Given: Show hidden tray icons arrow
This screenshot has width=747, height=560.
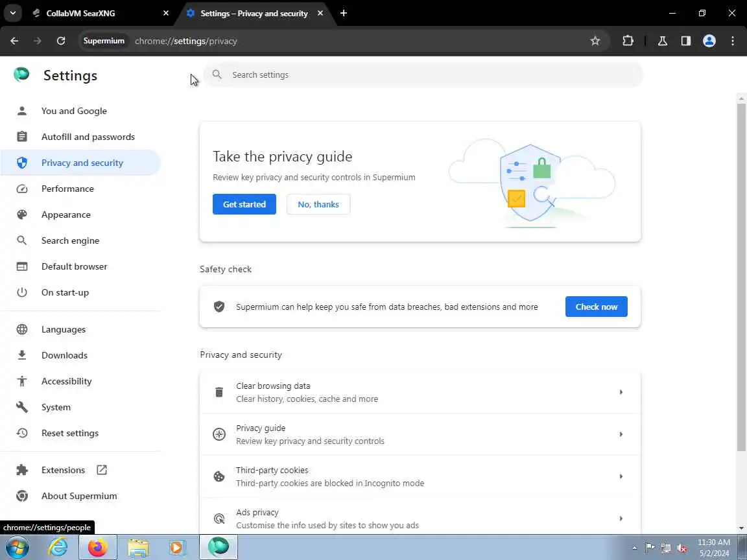Looking at the screenshot, I should click(x=635, y=548).
